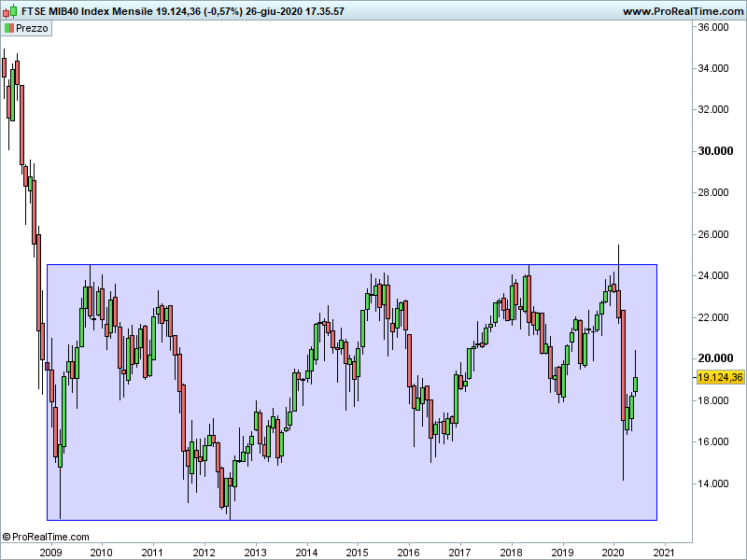The width and height of the screenshot is (747, 560).
Task: Click the 16.000 price axis label
Action: [712, 441]
